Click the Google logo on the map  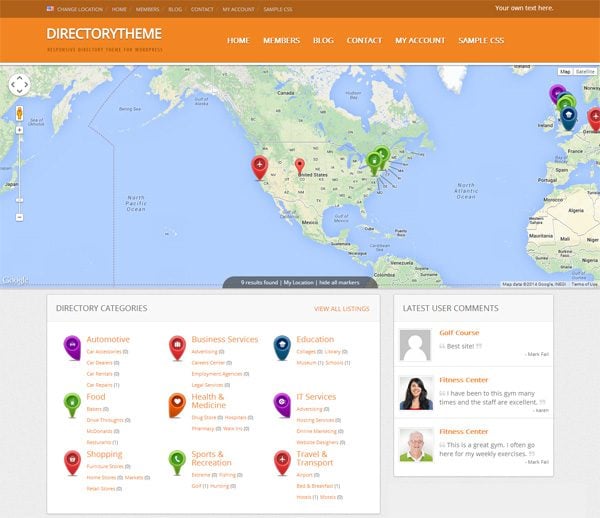[15, 280]
